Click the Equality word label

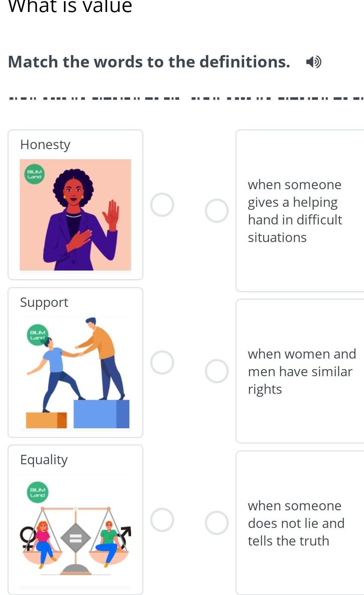coord(44,460)
